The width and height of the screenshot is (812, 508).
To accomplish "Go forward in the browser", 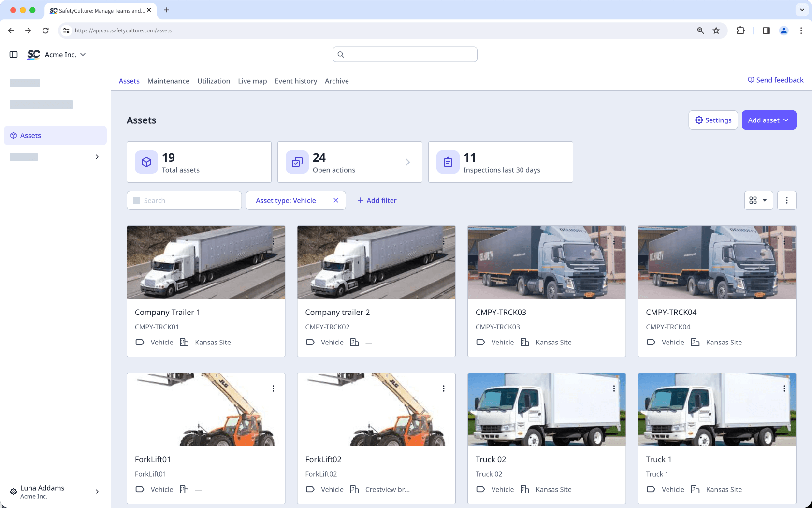I will click(x=28, y=30).
